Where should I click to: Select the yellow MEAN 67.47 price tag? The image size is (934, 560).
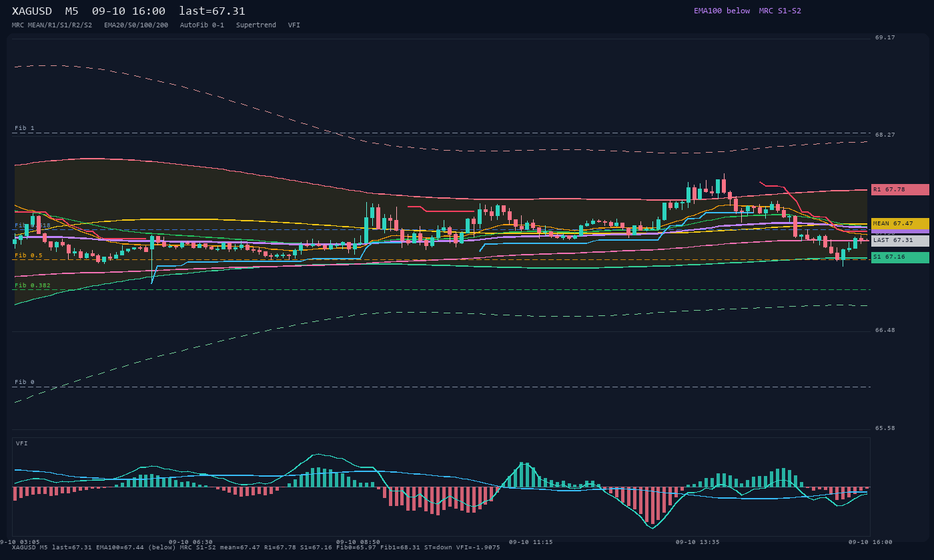click(900, 223)
